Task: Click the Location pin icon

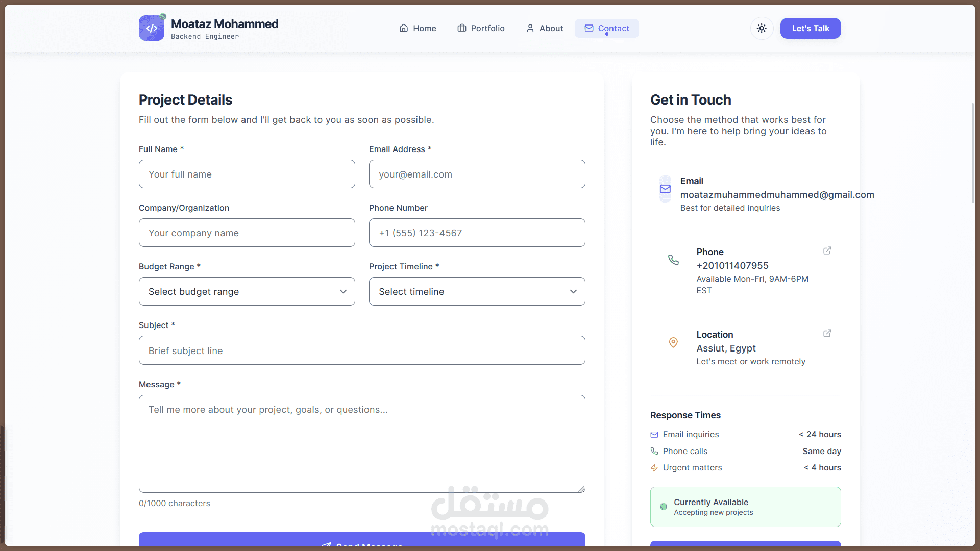Action: (x=673, y=342)
